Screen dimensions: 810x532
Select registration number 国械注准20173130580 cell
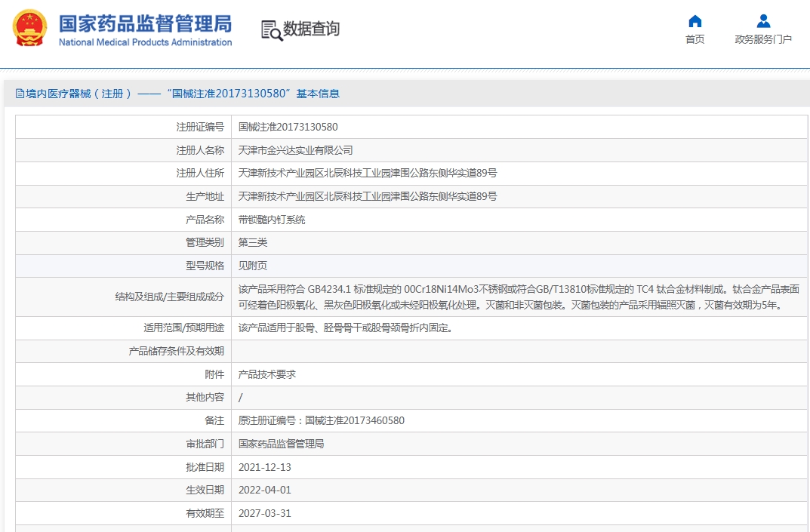coord(288,127)
